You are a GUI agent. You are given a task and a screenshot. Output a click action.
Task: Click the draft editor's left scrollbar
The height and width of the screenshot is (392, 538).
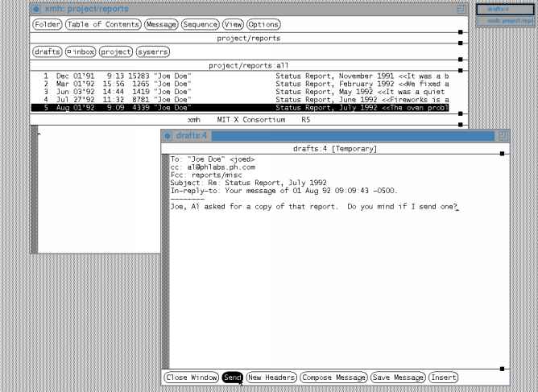tap(165, 258)
